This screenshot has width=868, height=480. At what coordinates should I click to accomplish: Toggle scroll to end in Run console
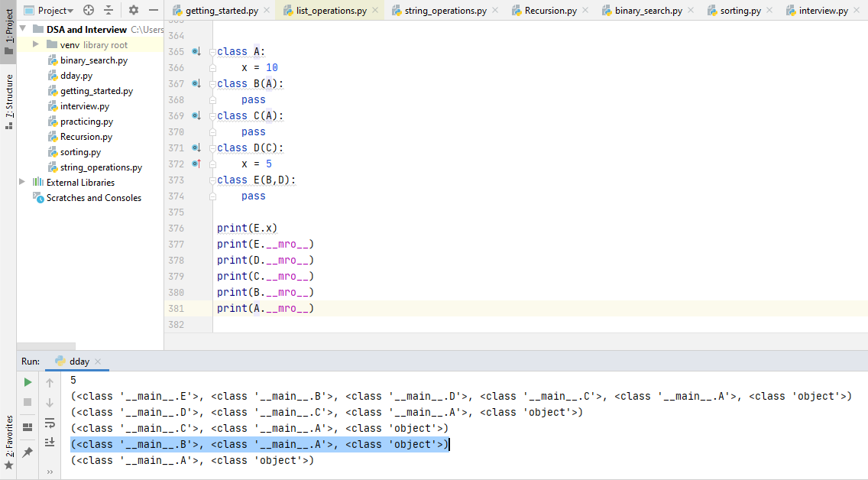coord(50,442)
